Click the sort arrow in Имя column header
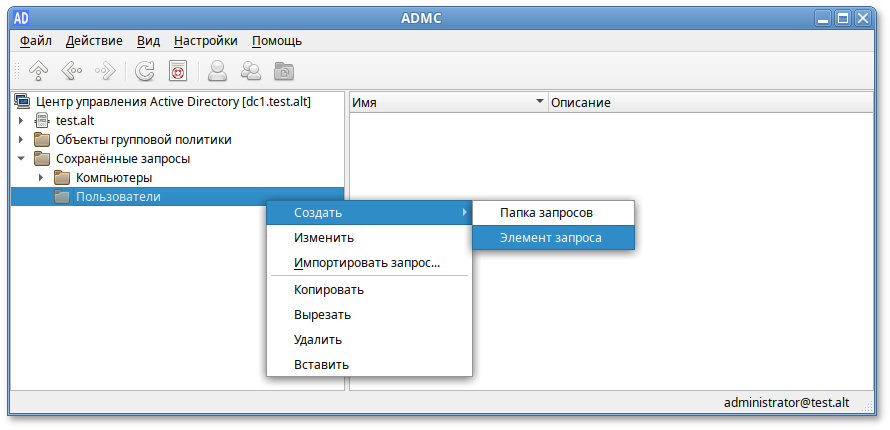Viewport: 890px width, 430px height. pyautogui.click(x=539, y=102)
